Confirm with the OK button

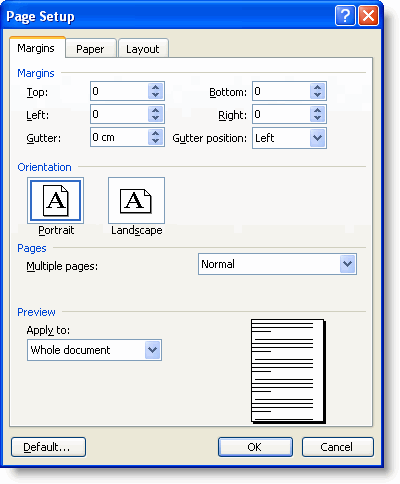255,447
